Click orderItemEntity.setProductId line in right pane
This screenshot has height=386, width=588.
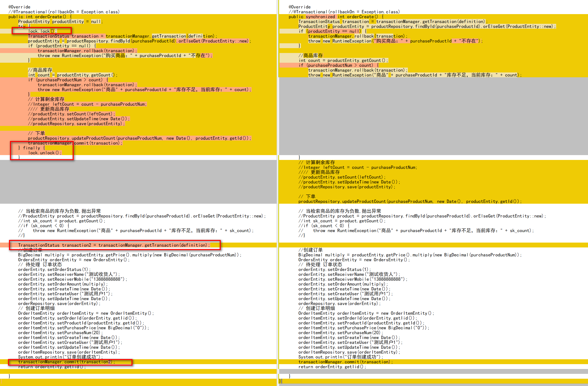point(361,323)
